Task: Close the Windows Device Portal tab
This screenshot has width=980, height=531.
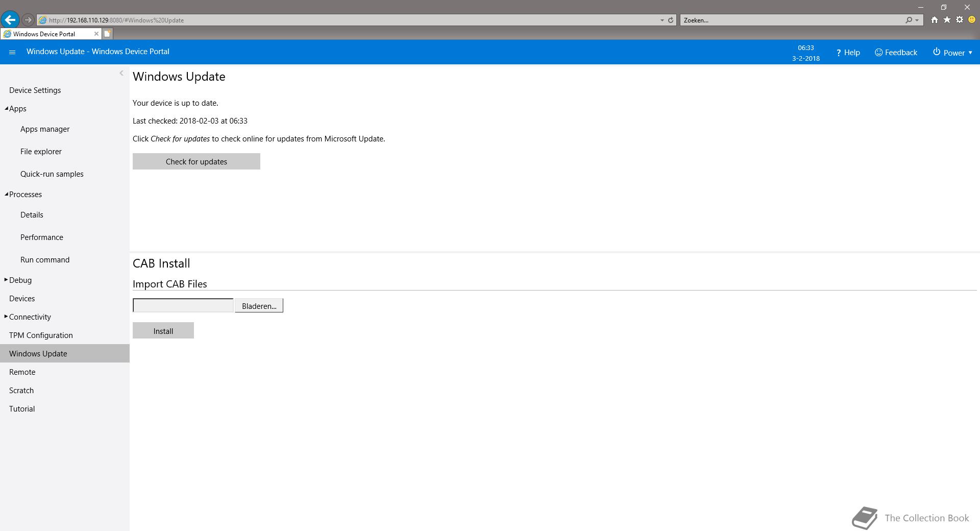Action: [96, 34]
